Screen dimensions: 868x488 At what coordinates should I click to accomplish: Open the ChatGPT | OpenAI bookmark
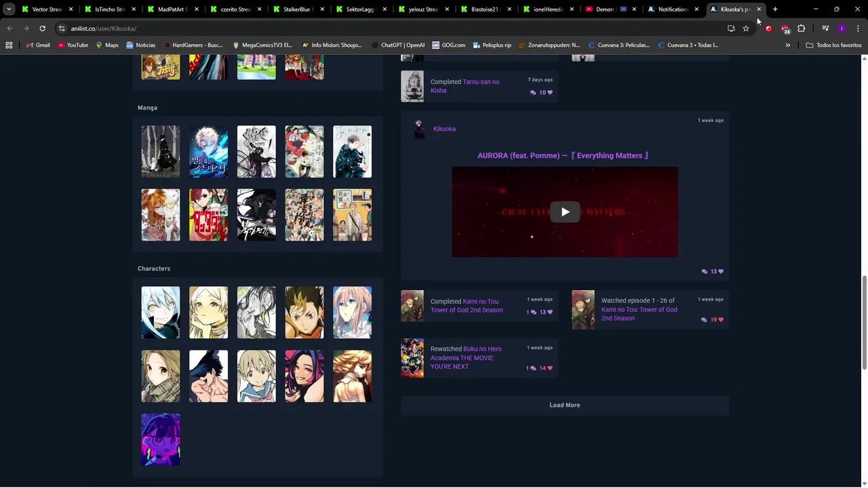[398, 45]
